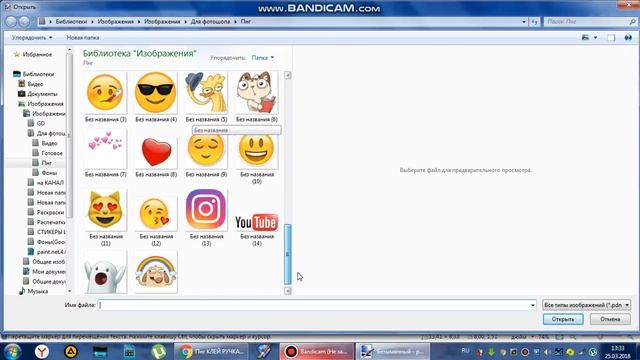Open the file type filter dropdown
This screenshot has width=640, height=360.
(586, 305)
